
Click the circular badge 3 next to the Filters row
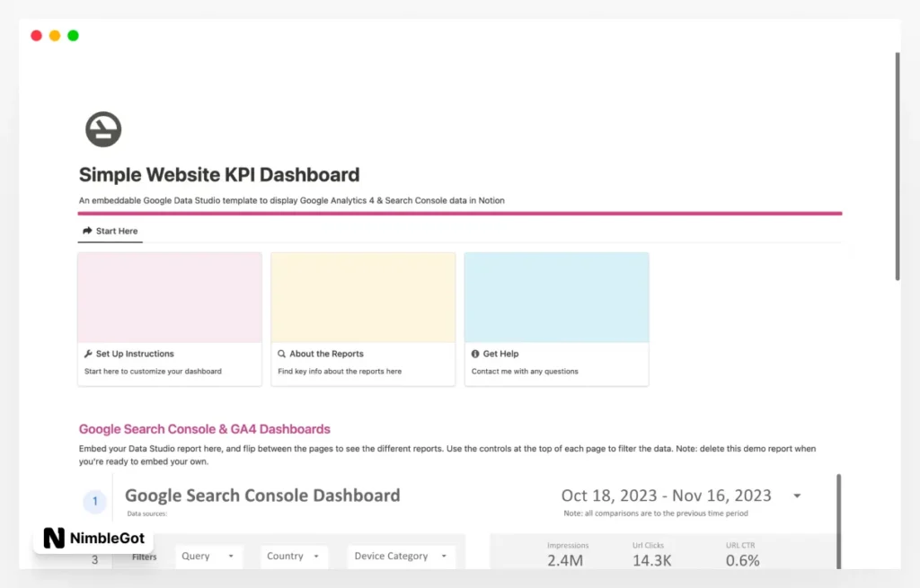94,559
